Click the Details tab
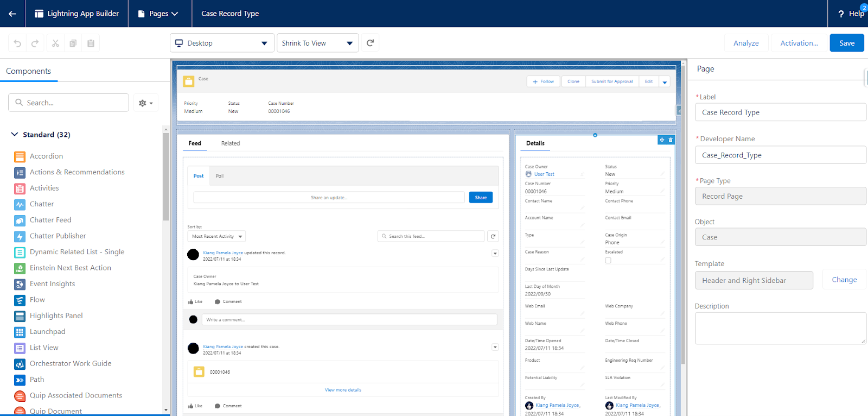Image resolution: width=868 pixels, height=416 pixels. pyautogui.click(x=535, y=143)
